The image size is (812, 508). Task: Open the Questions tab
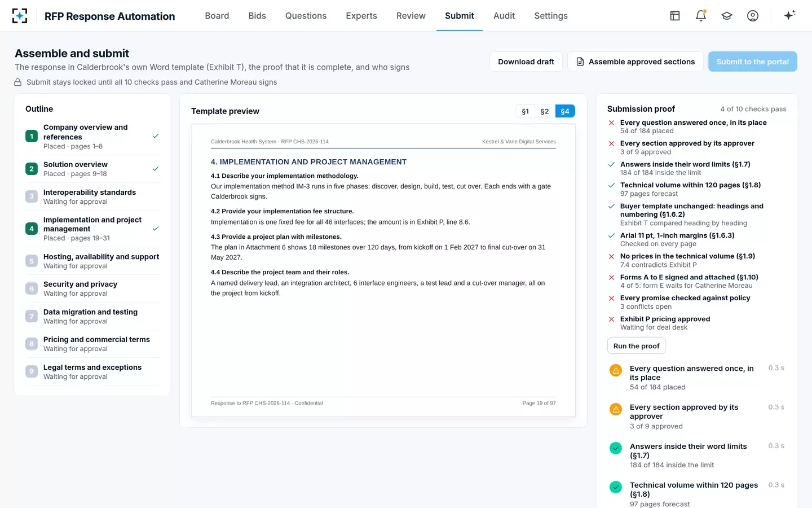tap(306, 16)
